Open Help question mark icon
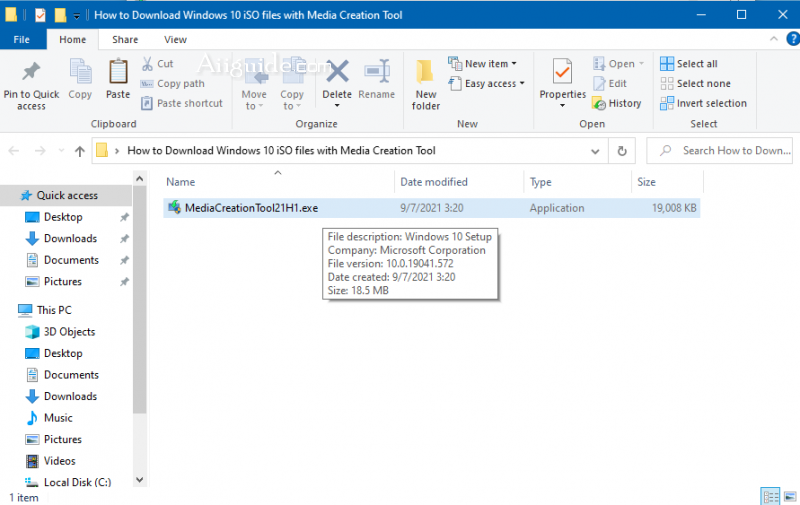Screen dimensions: 800x505 pyautogui.click(x=793, y=39)
